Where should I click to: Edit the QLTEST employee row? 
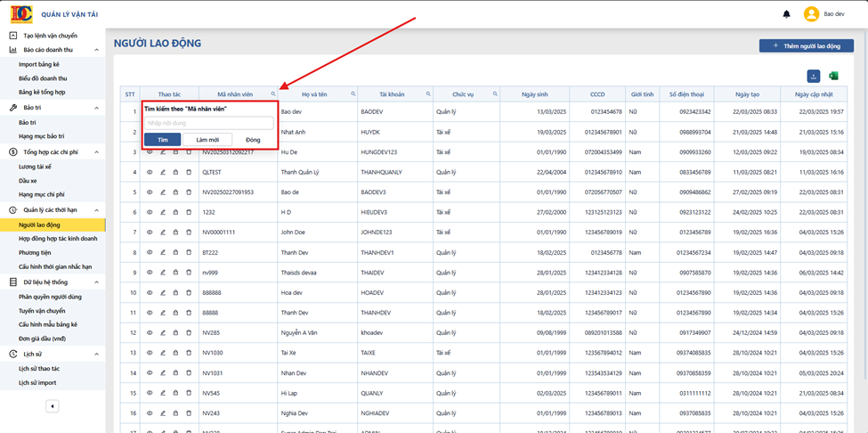[163, 172]
